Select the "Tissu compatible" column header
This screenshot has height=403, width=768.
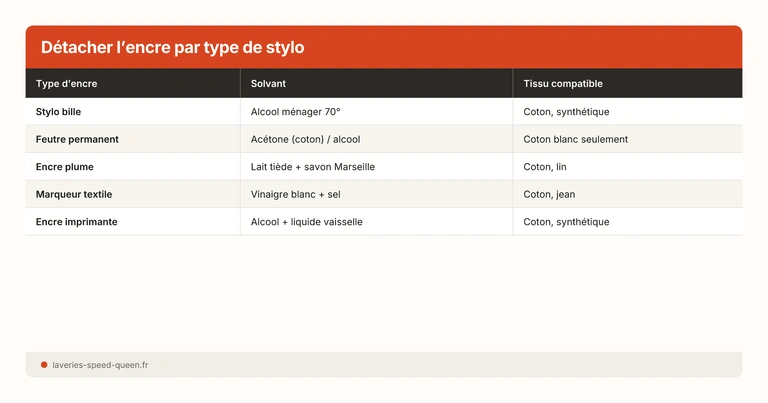tap(563, 84)
